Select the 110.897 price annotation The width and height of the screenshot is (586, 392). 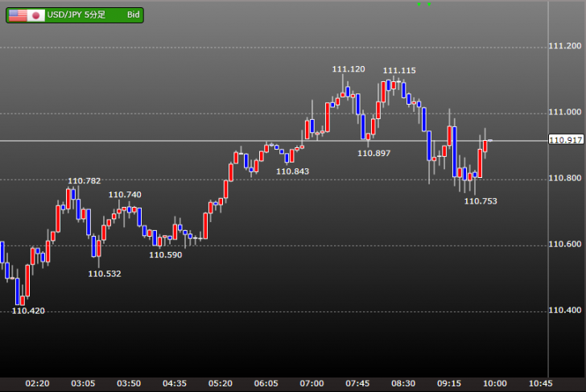pyautogui.click(x=373, y=153)
